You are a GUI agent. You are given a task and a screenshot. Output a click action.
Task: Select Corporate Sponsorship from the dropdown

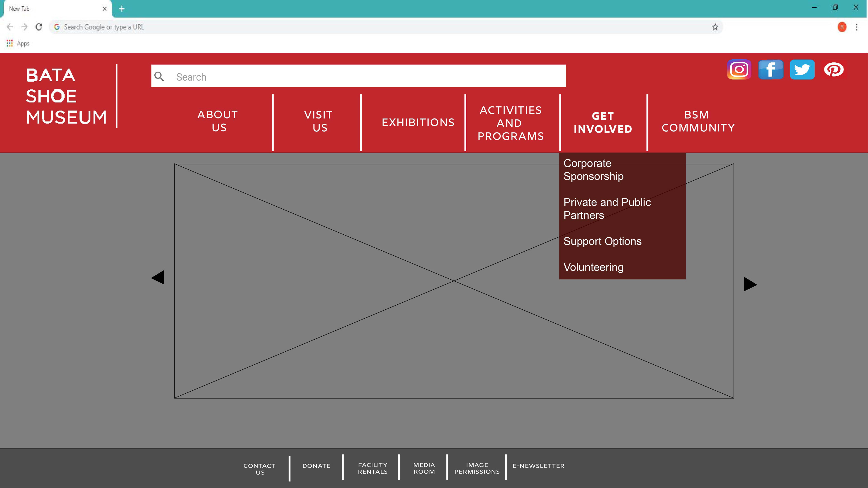click(x=593, y=170)
